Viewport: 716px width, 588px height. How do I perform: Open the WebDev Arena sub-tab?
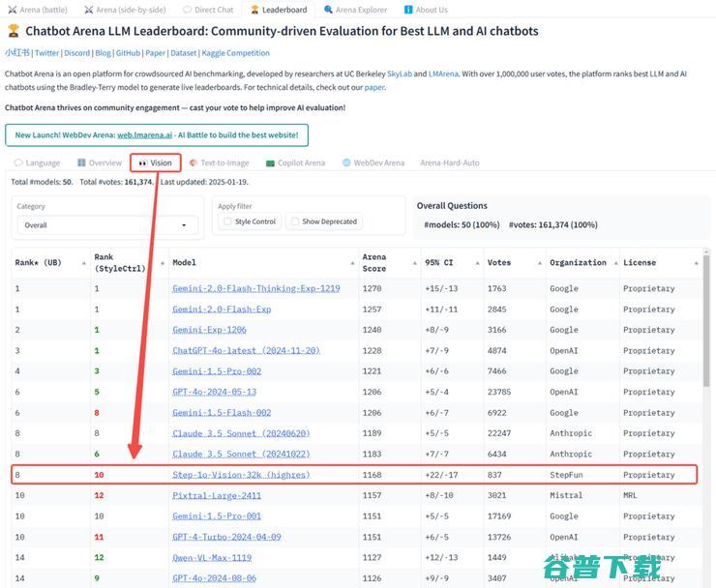tap(373, 163)
